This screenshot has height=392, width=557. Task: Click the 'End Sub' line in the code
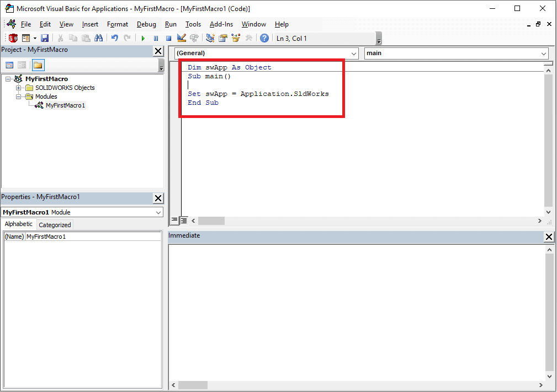(203, 103)
